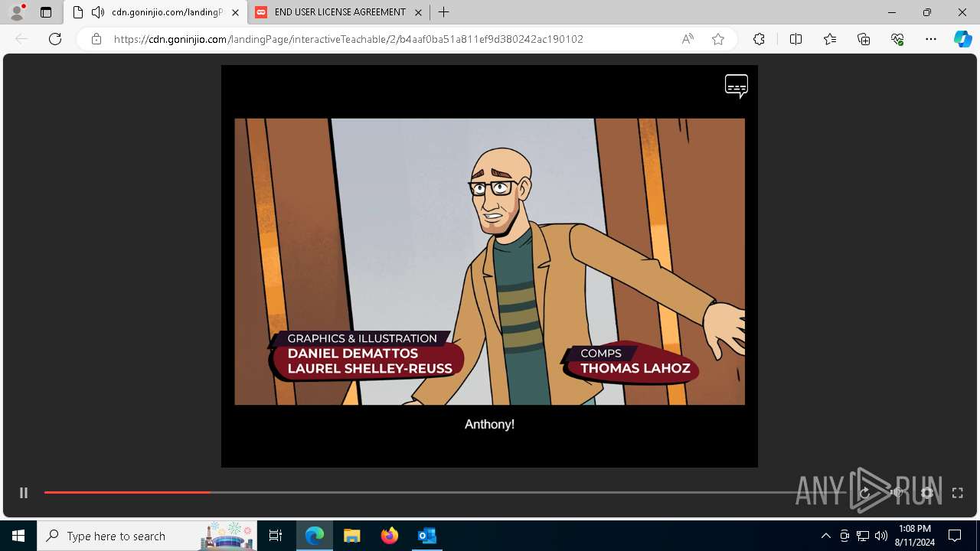Viewport: 980px width, 551px height.
Task: Open browser Collections panel
Action: (864, 39)
